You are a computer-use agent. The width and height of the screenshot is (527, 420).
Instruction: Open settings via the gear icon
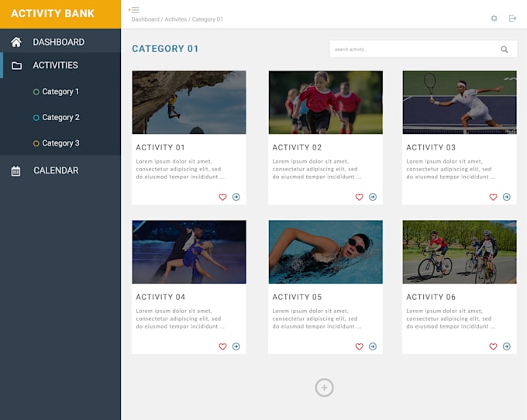(x=494, y=18)
